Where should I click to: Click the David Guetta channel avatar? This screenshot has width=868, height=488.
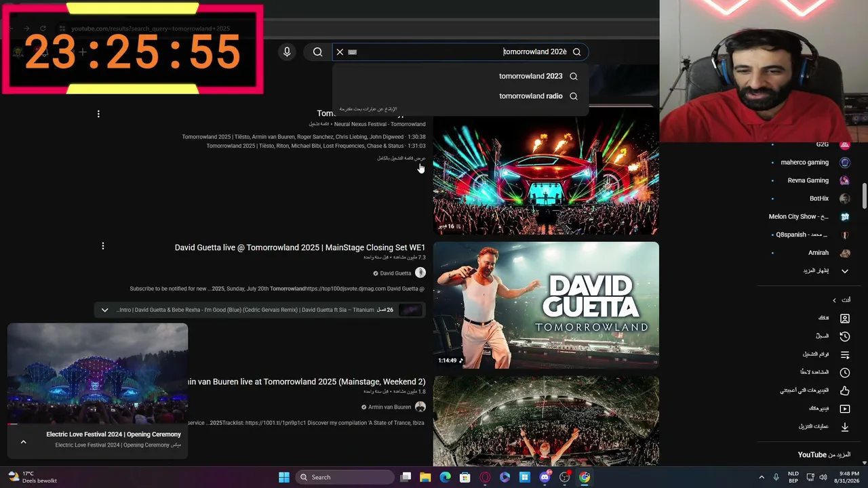[x=420, y=272]
